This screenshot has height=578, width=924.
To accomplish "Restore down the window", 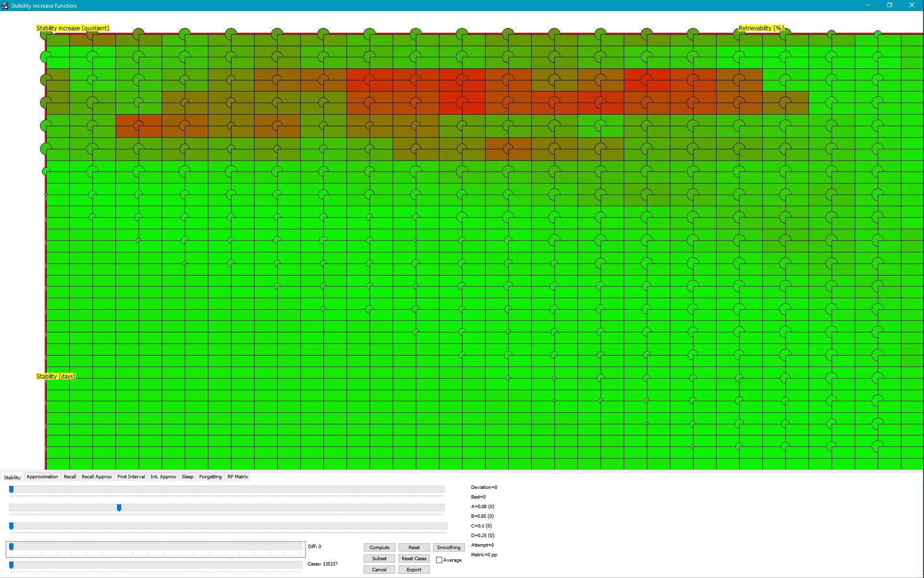I will tap(890, 5).
